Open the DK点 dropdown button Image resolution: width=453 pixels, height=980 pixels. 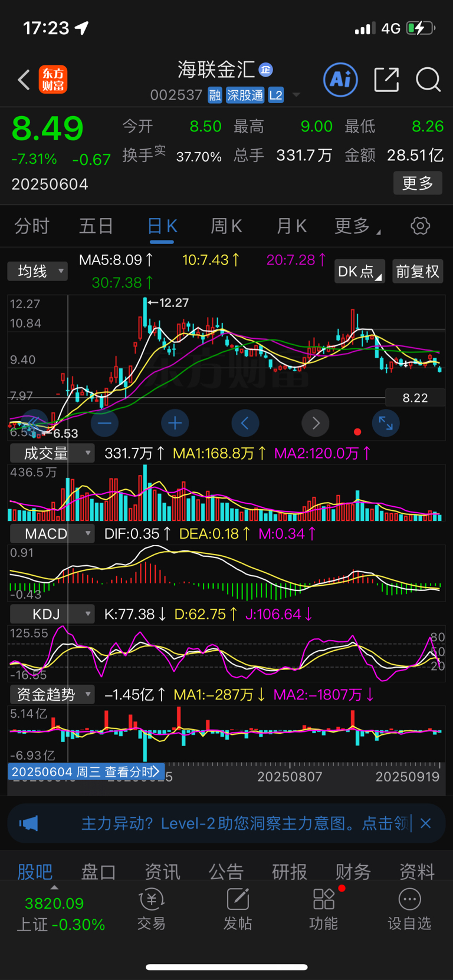pos(360,271)
